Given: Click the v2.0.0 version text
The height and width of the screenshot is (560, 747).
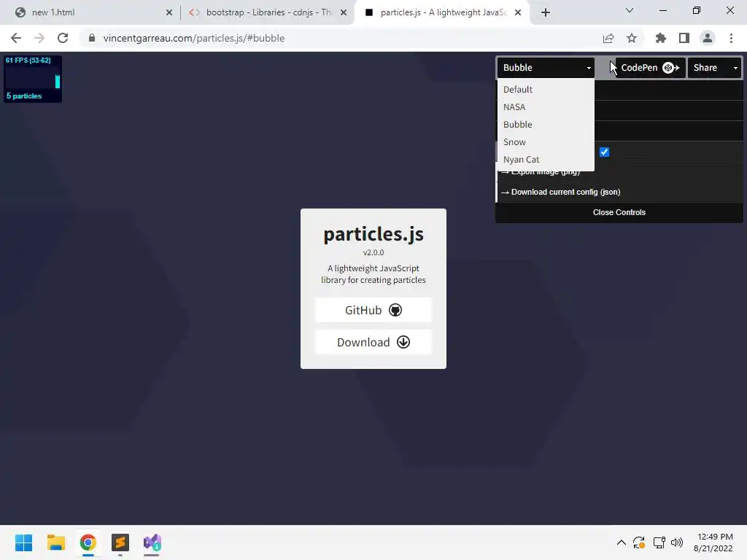Looking at the screenshot, I should pyautogui.click(x=373, y=252).
